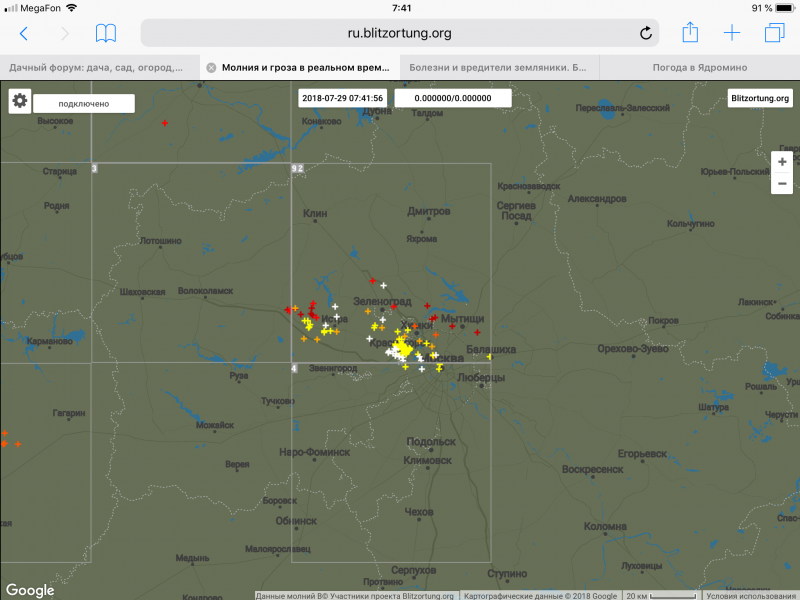Click the 7:41 clock in status bar
The height and width of the screenshot is (600, 800).
[402, 8]
